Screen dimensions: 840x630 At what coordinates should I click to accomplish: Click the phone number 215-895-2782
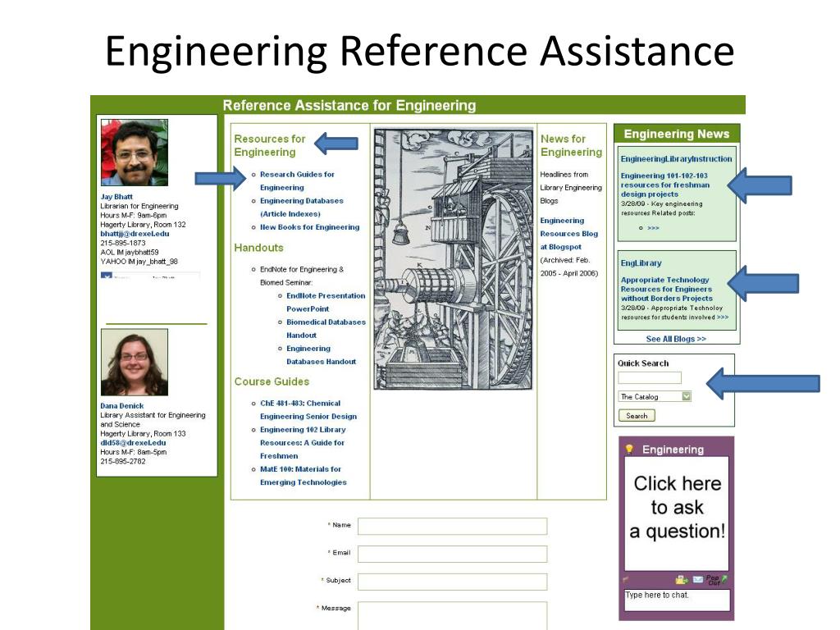123,461
